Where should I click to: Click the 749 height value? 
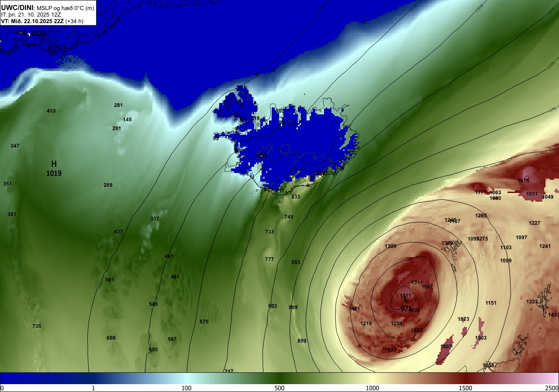pyautogui.click(x=289, y=217)
